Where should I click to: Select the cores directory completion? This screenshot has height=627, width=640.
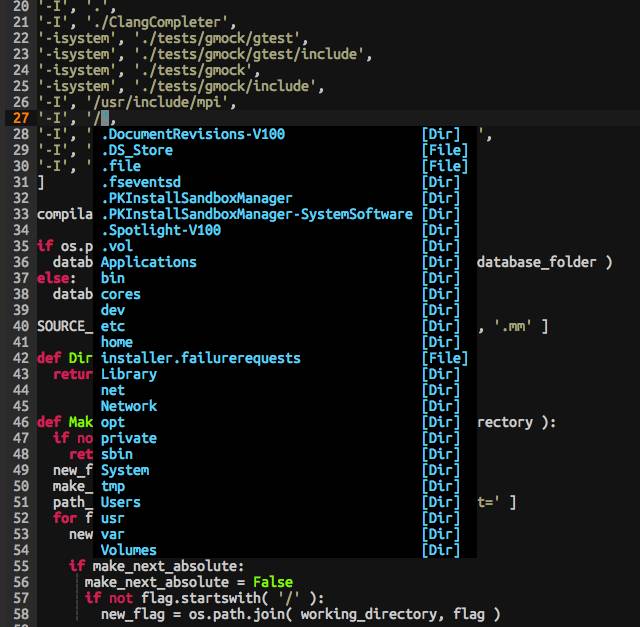284,294
